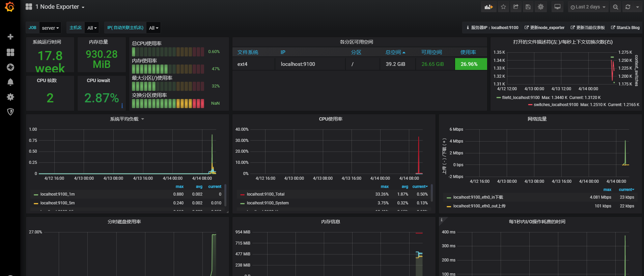Open the CPU使用率 panel title
The image size is (644, 276).
pos(331,119)
